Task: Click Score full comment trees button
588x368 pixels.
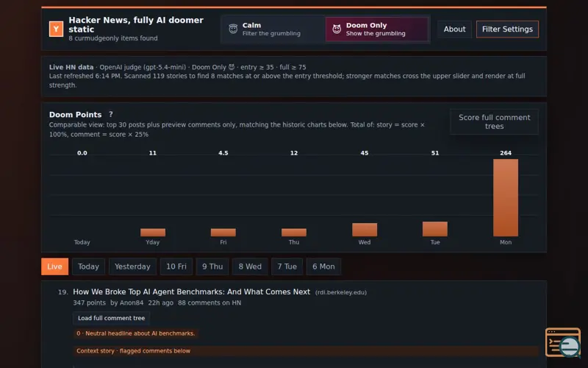Action: (x=494, y=121)
